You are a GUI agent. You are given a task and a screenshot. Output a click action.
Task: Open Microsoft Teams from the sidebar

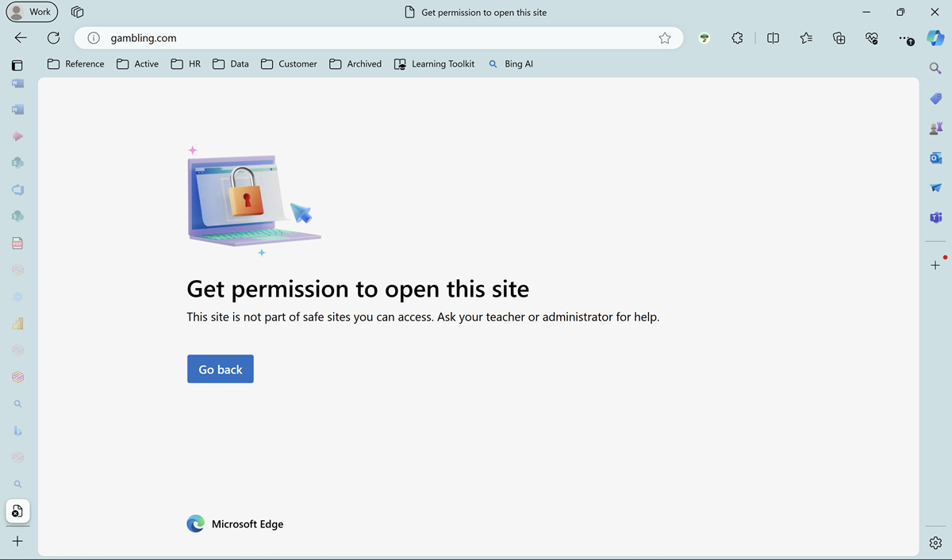point(936,217)
